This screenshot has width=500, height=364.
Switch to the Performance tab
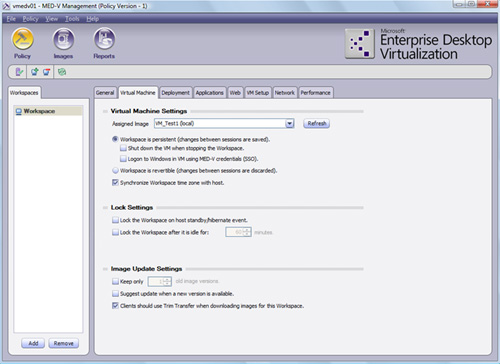click(x=315, y=93)
